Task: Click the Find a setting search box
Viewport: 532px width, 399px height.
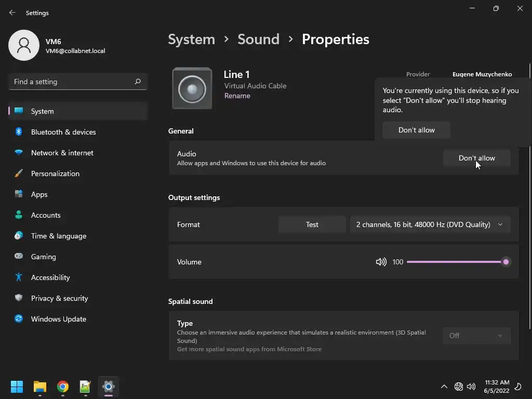Action: (73, 82)
